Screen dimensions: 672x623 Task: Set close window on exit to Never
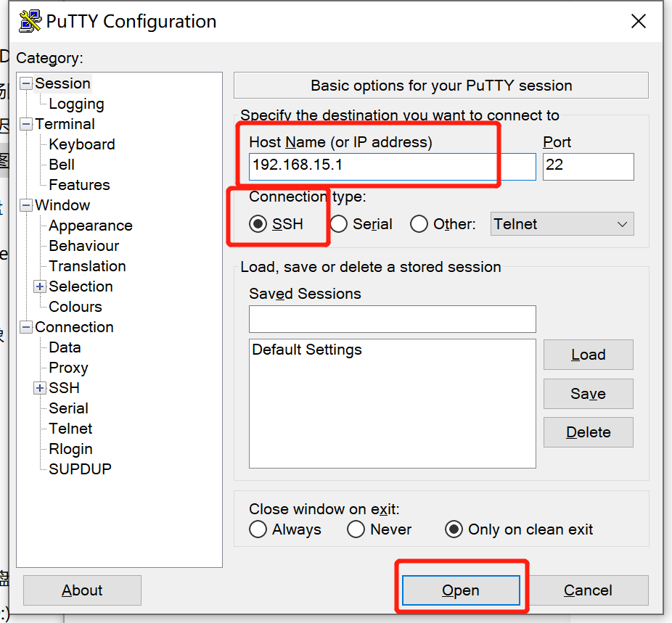tap(356, 529)
